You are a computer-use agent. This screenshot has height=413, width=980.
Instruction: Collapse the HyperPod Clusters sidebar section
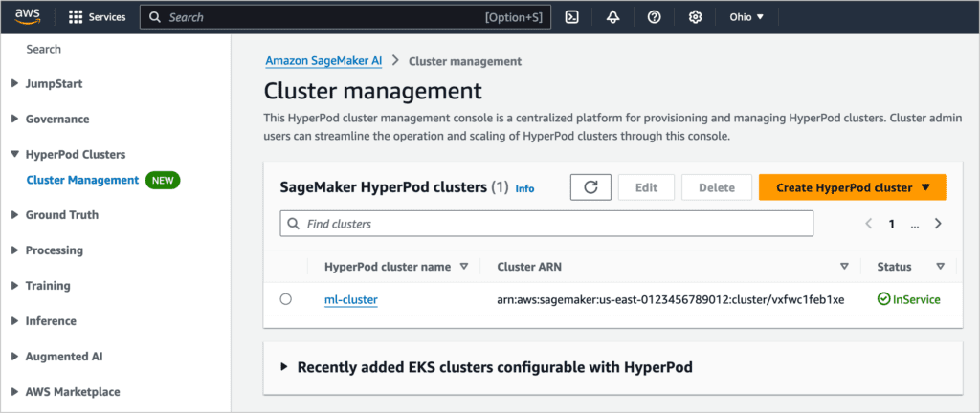15,154
